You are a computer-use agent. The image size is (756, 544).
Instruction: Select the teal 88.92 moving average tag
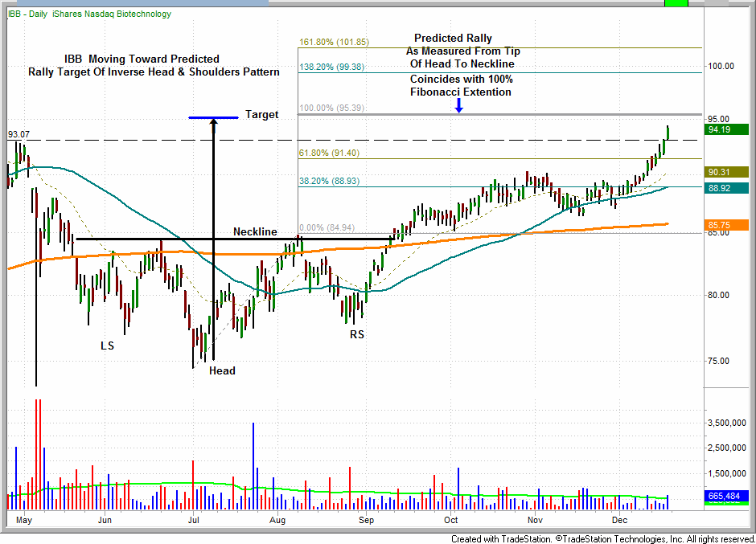(x=726, y=188)
